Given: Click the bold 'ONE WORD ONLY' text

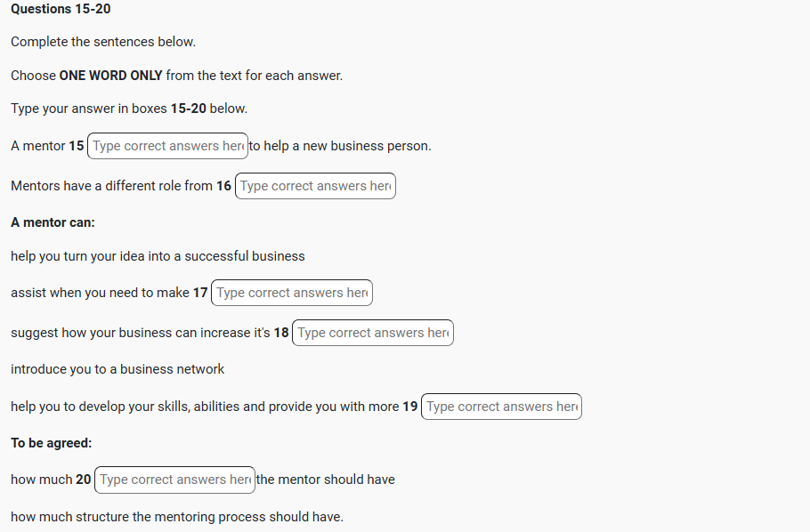Looking at the screenshot, I should [x=110, y=76].
